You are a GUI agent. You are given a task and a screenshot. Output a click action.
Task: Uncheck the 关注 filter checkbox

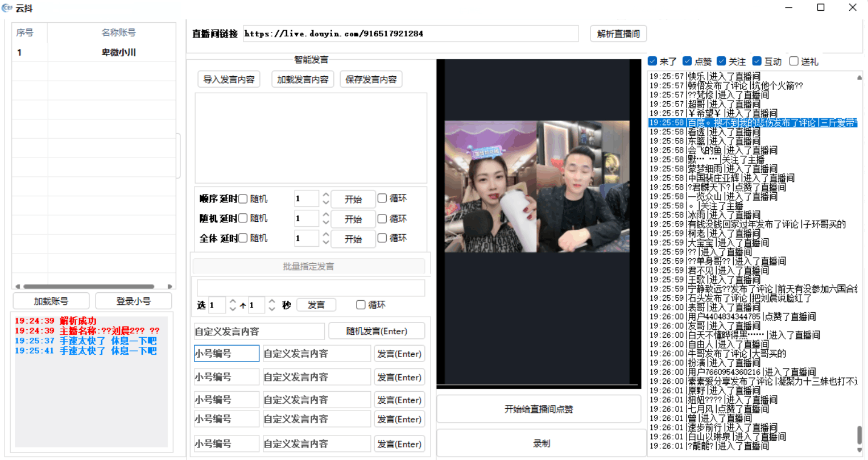(x=721, y=61)
